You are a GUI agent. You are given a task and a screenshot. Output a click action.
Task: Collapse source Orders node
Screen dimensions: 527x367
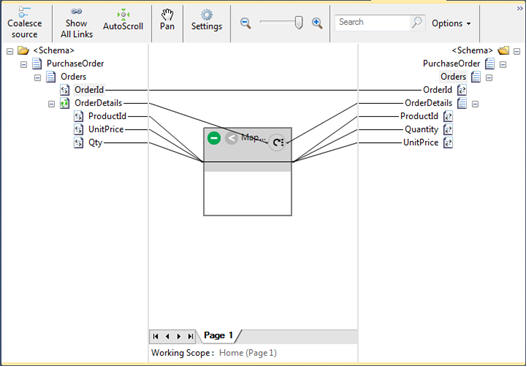click(37, 78)
